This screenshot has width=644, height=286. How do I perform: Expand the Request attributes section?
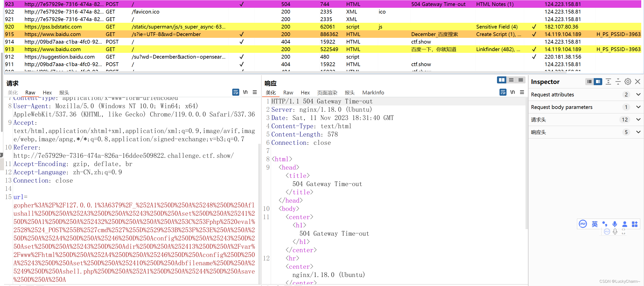[586, 95]
